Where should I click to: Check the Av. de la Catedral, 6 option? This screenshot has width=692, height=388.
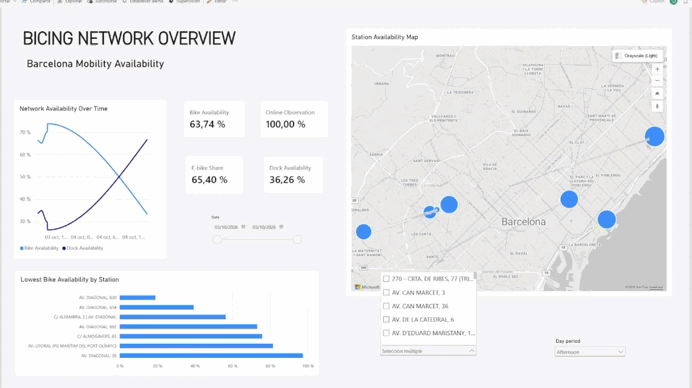(386, 320)
